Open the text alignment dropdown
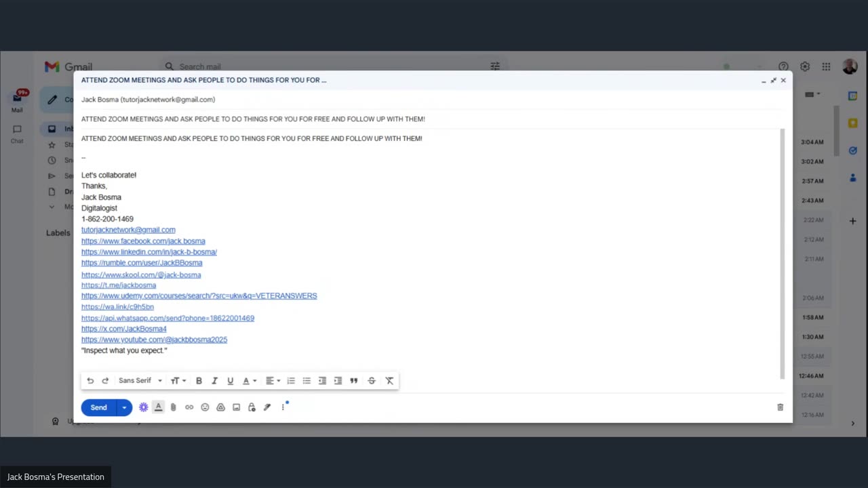The height and width of the screenshot is (488, 868). click(x=273, y=381)
